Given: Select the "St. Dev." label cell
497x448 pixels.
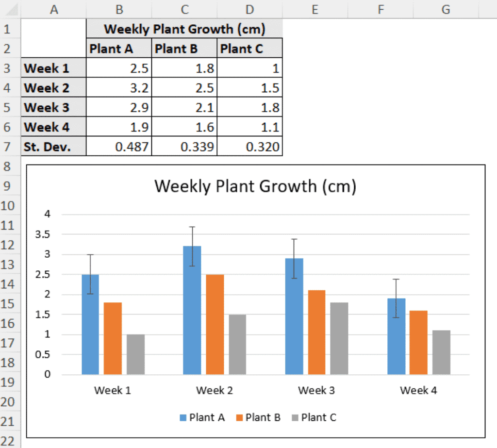Looking at the screenshot, I should click(54, 147).
